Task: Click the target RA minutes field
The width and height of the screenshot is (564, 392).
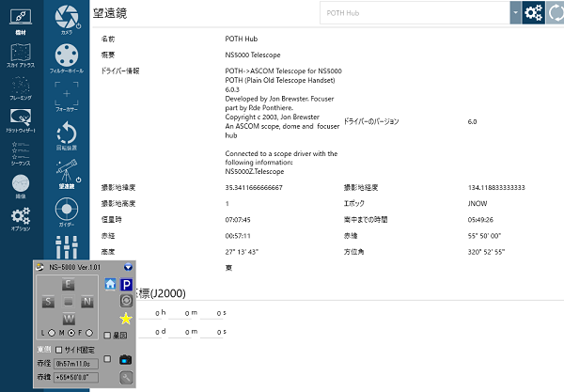Action: [x=180, y=313]
